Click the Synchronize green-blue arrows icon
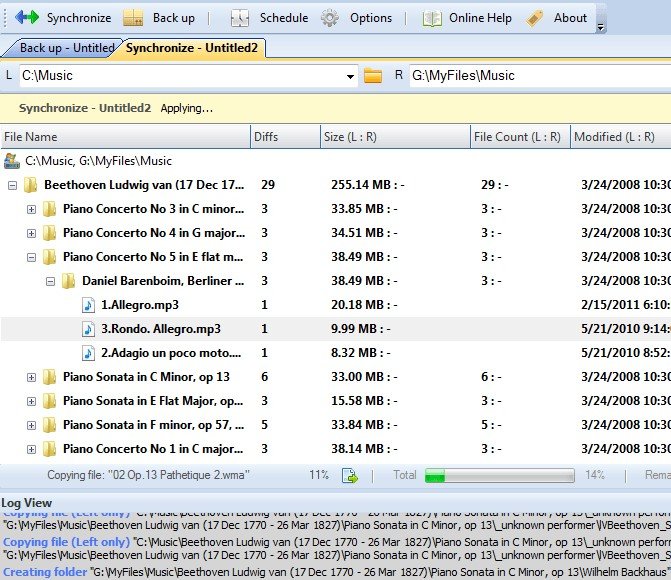 click(27, 18)
